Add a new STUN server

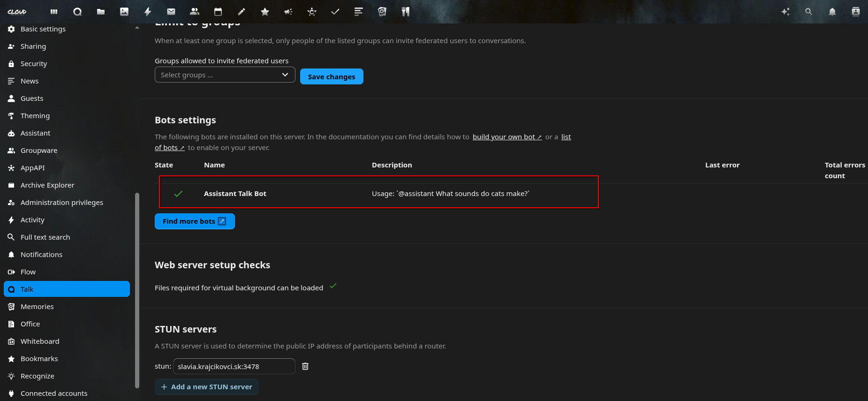point(206,387)
